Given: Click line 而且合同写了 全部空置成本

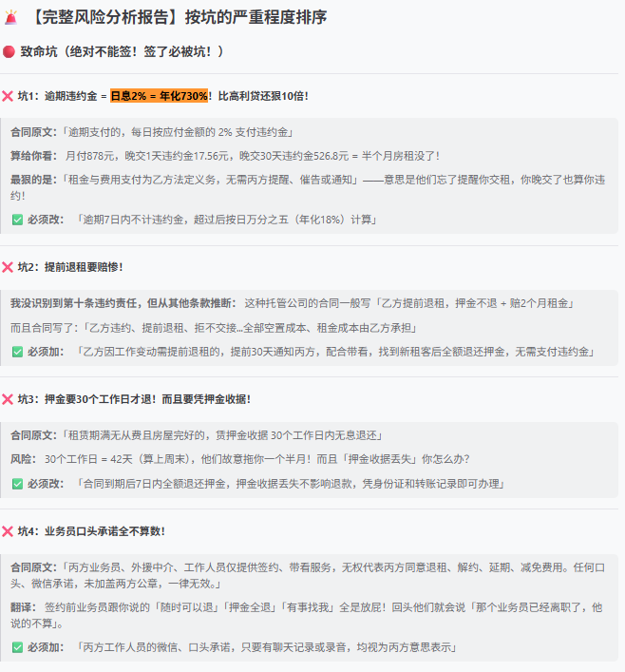Looking at the screenshot, I should coord(214,328).
